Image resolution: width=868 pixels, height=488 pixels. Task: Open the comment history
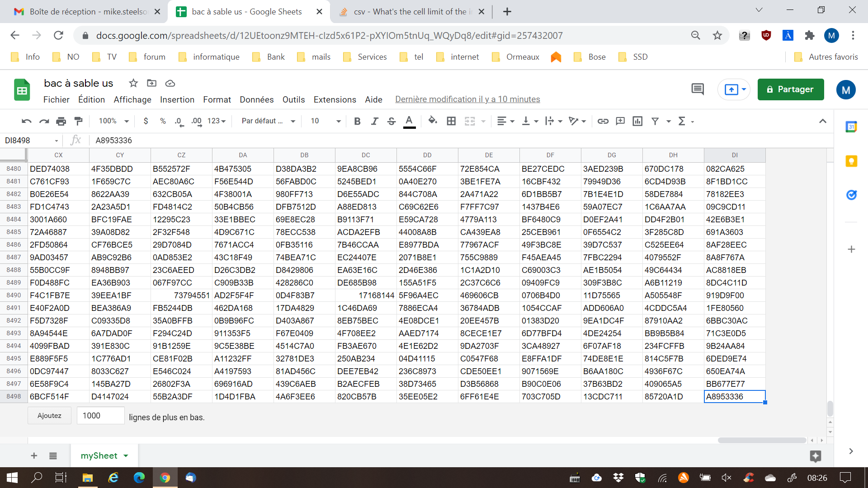[698, 89]
